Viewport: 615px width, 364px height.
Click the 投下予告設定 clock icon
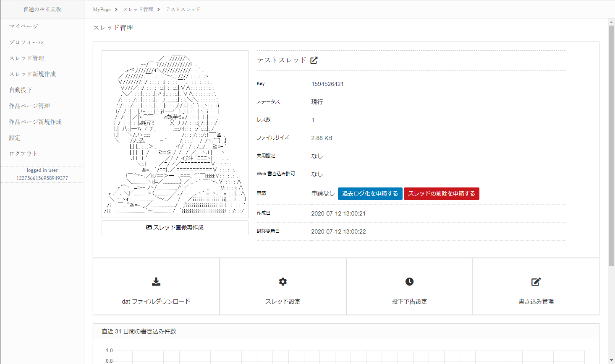click(x=409, y=281)
